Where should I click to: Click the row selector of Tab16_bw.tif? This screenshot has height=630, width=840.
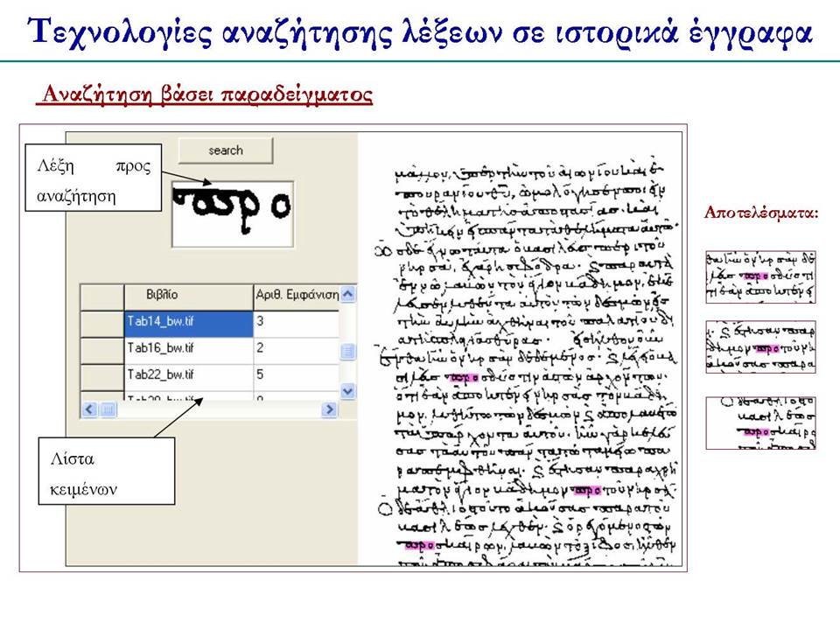(101, 350)
